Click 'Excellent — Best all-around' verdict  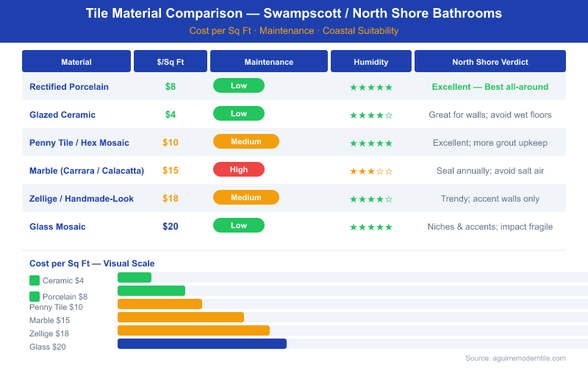(490, 87)
